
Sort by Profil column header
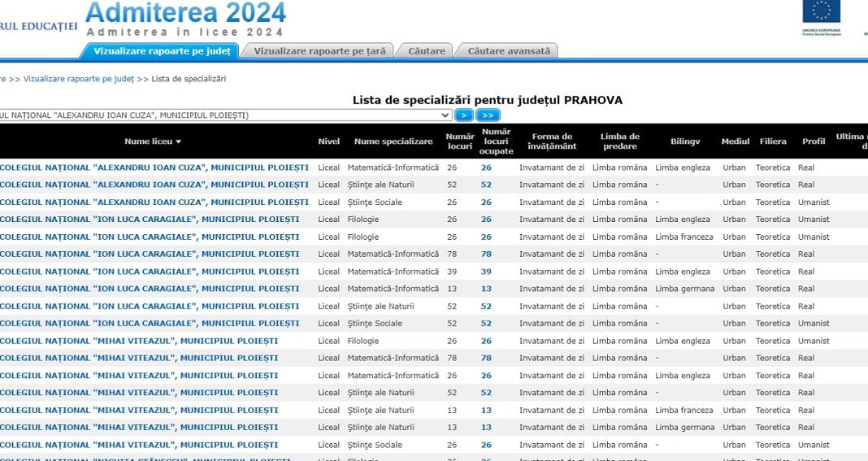814,141
